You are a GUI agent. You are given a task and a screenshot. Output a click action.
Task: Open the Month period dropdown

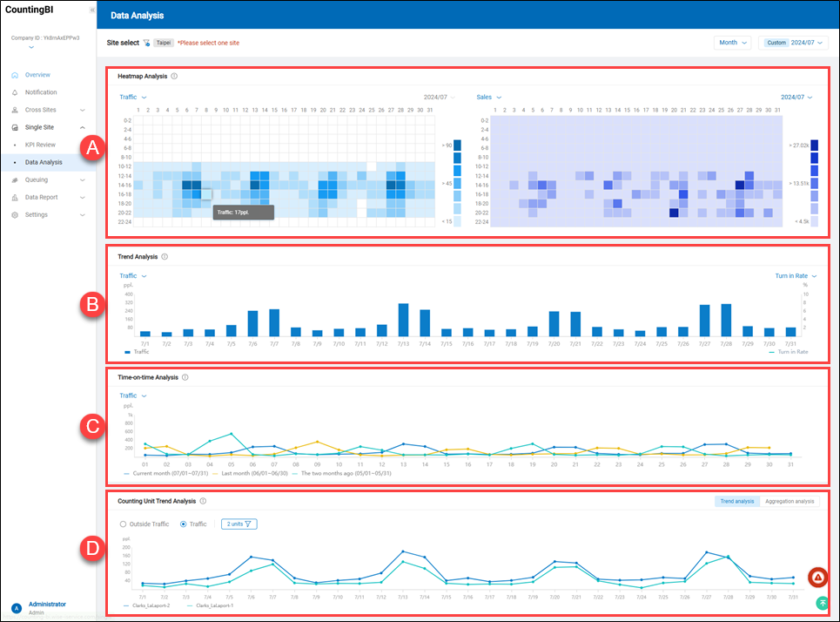tap(732, 42)
